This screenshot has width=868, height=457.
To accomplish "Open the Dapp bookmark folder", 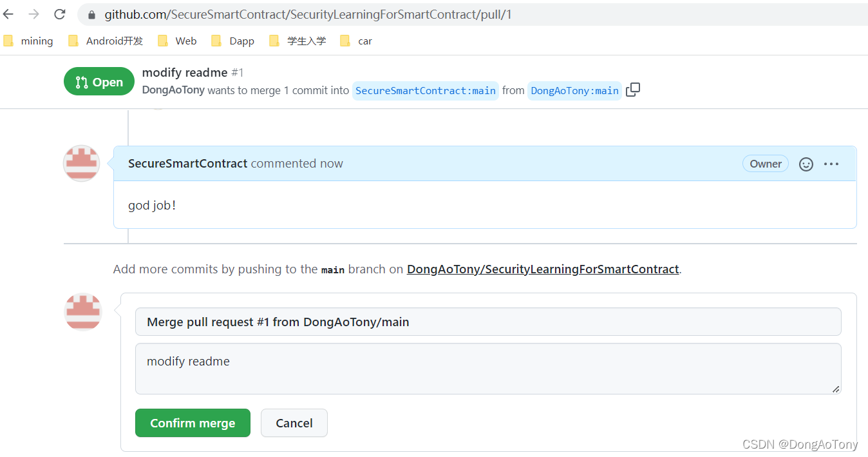I will [233, 41].
